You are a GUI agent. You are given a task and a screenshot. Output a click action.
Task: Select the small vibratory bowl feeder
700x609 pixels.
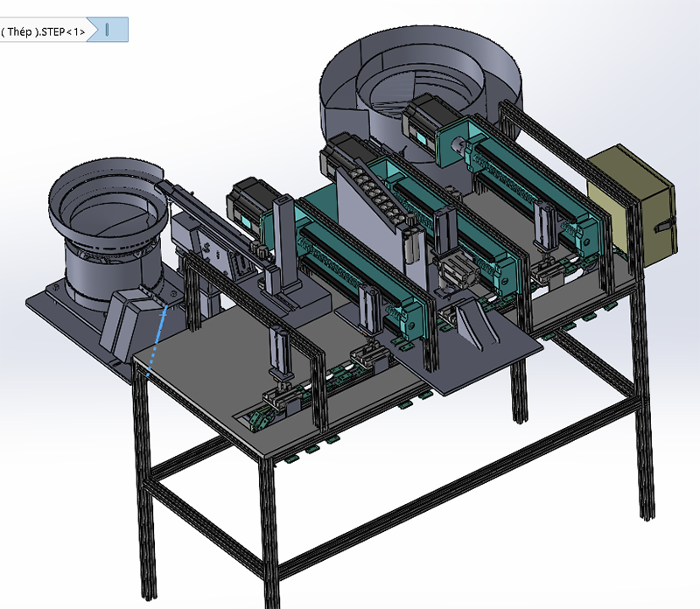108,223
